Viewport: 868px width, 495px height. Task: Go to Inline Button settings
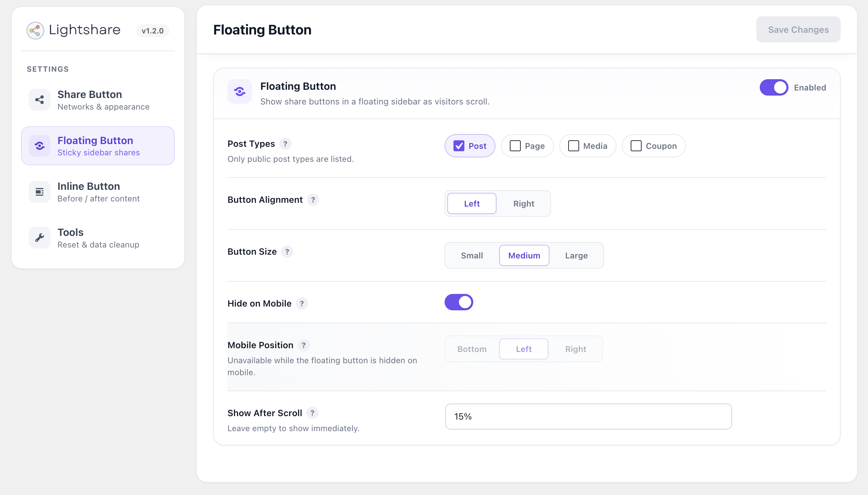coord(98,192)
